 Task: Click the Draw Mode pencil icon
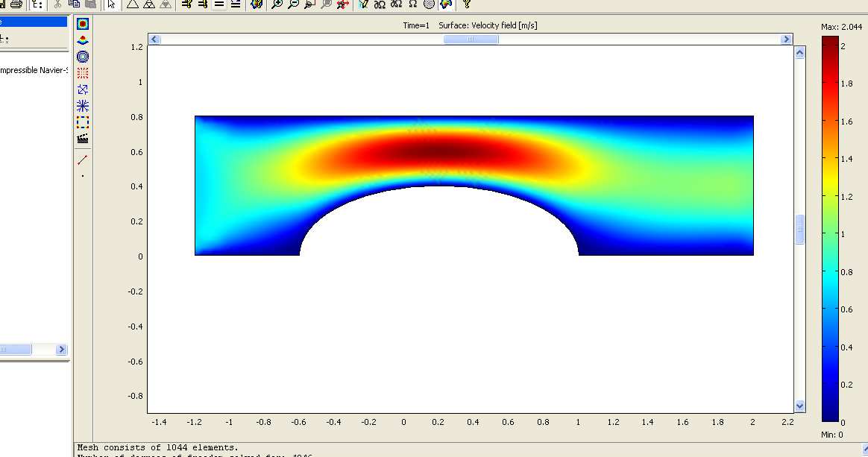point(363,4)
